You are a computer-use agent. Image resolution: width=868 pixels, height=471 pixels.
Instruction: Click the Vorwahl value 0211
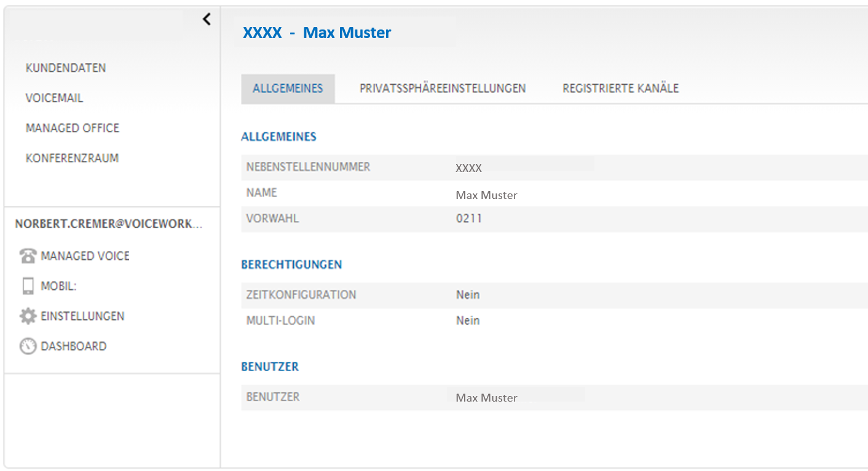(468, 219)
